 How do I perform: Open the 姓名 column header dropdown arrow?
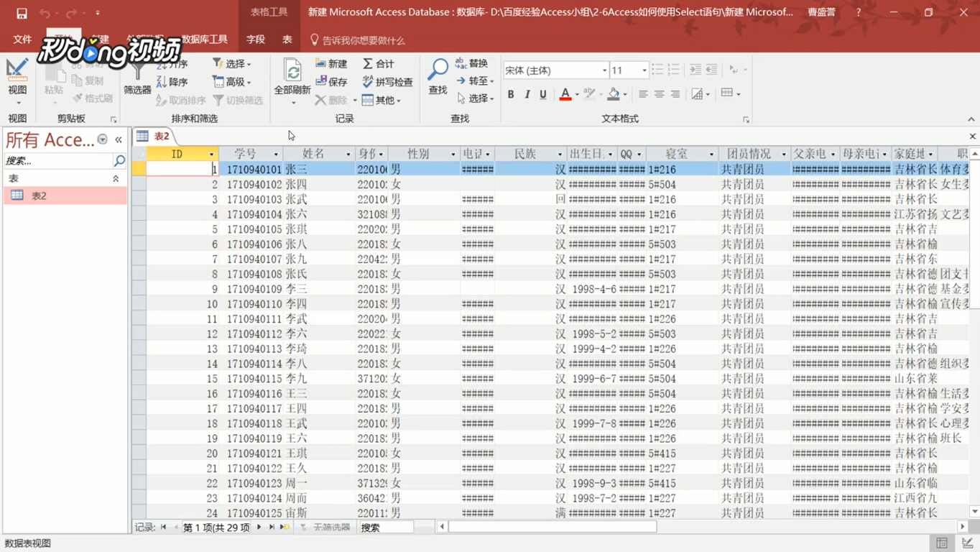click(348, 155)
